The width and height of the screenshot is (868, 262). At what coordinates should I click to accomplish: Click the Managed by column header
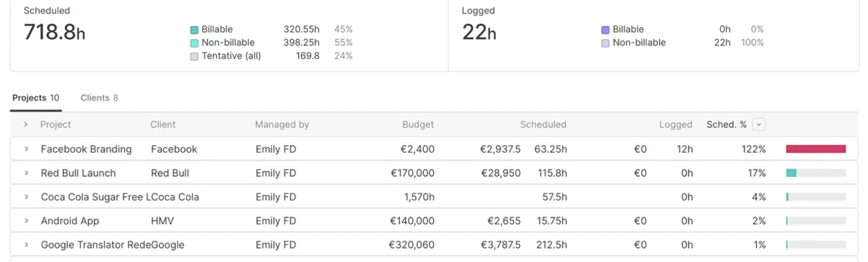click(x=282, y=124)
